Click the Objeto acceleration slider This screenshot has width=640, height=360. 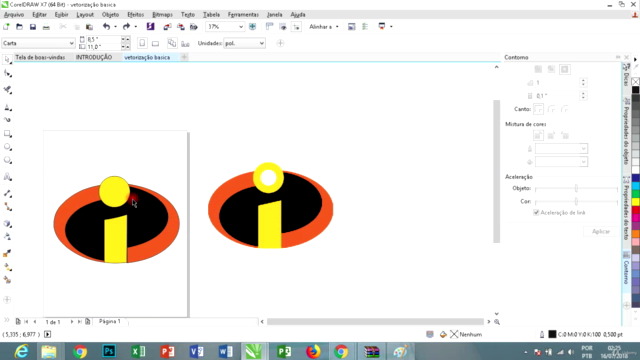coord(576,189)
